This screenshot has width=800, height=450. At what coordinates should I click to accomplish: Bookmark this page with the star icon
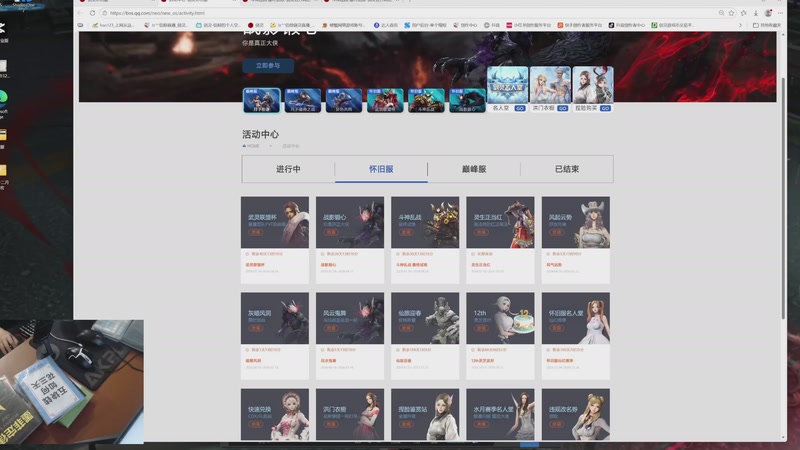732,13
